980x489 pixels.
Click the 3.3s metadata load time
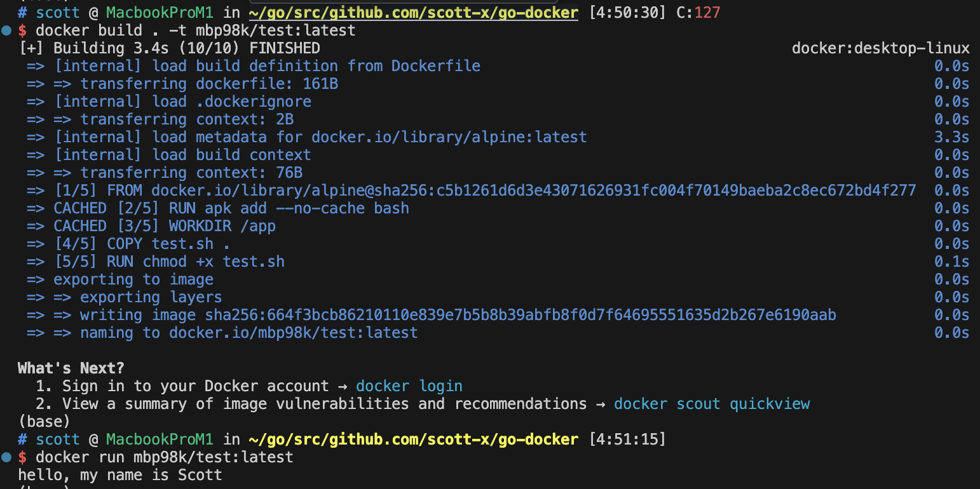coord(951,137)
